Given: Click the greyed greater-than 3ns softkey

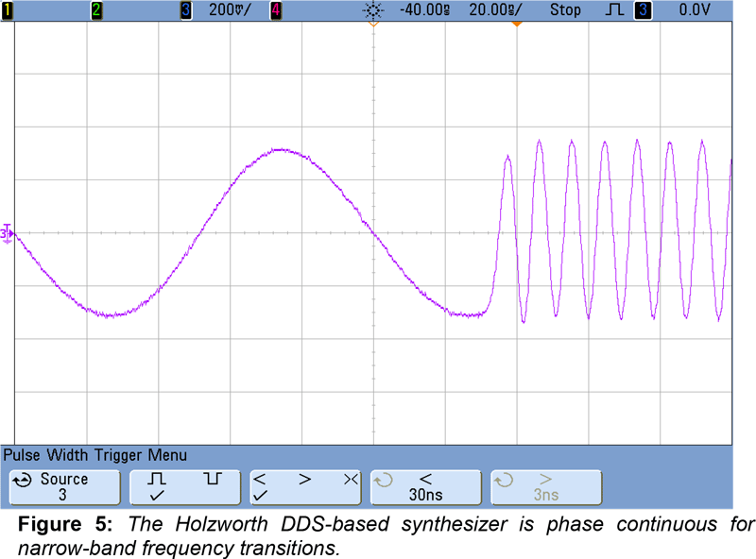Looking at the screenshot, I should pyautogui.click(x=545, y=486).
